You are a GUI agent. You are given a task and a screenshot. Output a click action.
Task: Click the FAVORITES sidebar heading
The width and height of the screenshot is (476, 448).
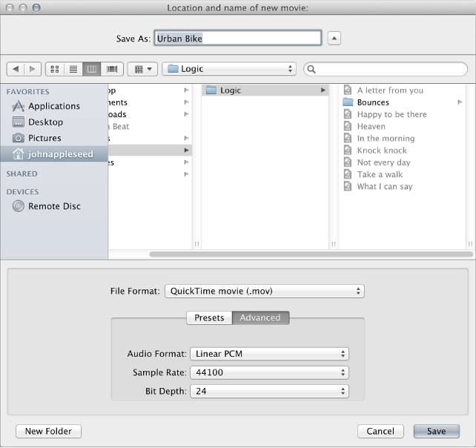pos(27,92)
